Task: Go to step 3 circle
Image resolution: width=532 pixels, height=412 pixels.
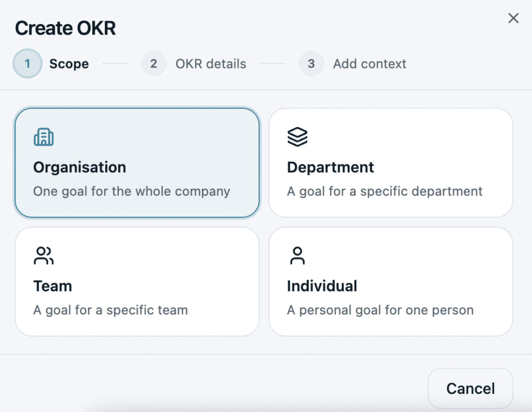Action: 311,63
